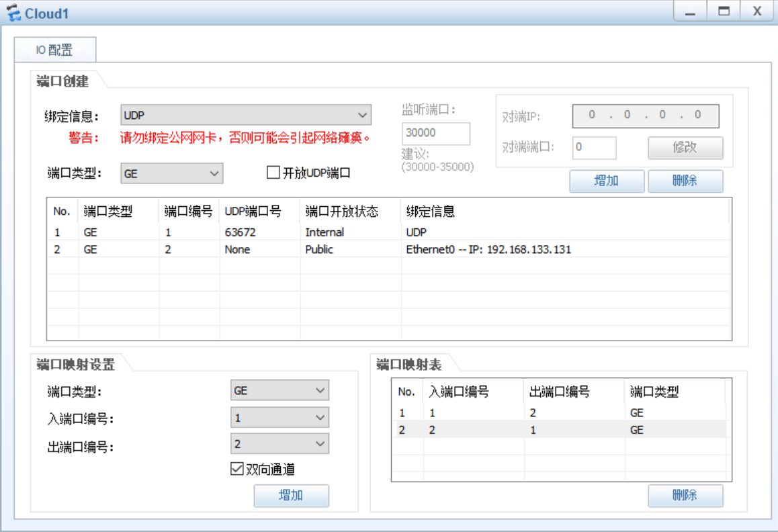Click 删除 button next to port list
The width and height of the screenshot is (778, 532).
tap(685, 181)
